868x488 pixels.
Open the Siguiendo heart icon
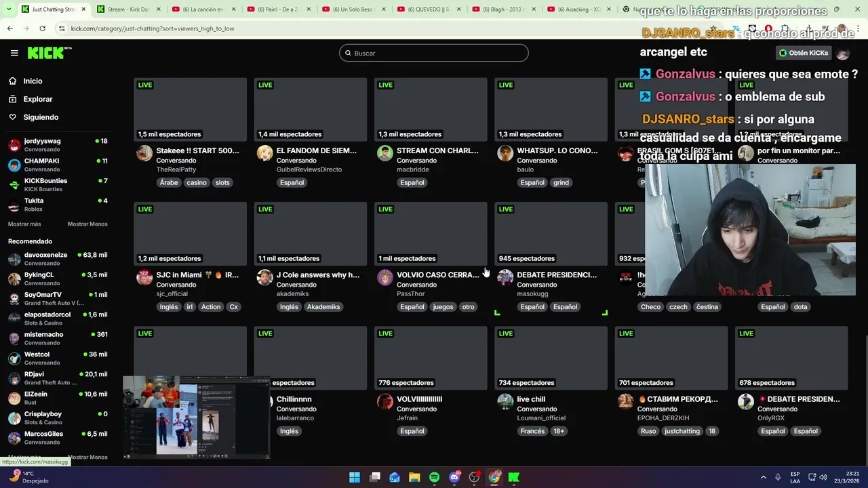tap(12, 117)
